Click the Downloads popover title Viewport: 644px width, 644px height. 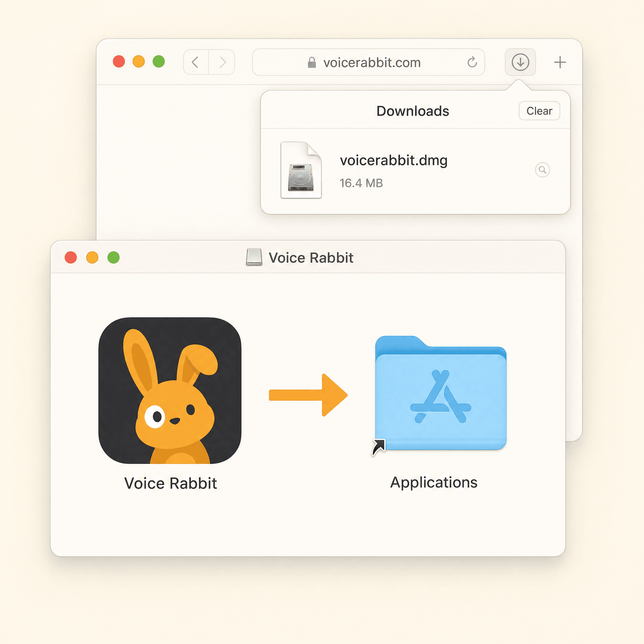[x=413, y=111]
